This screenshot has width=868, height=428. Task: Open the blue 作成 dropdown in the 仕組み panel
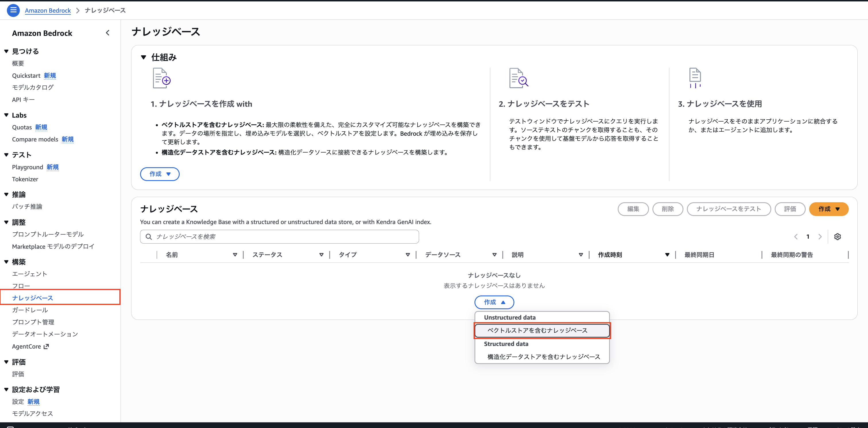click(x=160, y=174)
